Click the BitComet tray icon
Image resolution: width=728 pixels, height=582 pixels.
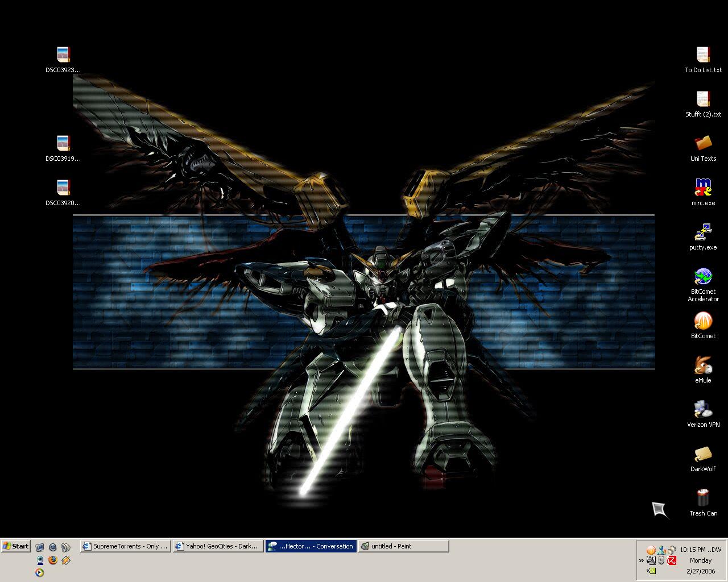(651, 550)
